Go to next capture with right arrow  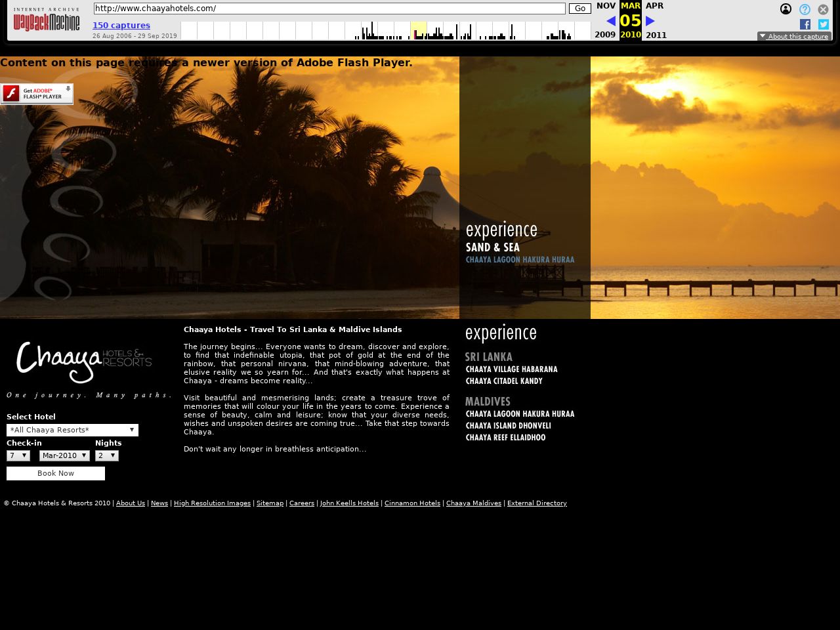coord(650,21)
